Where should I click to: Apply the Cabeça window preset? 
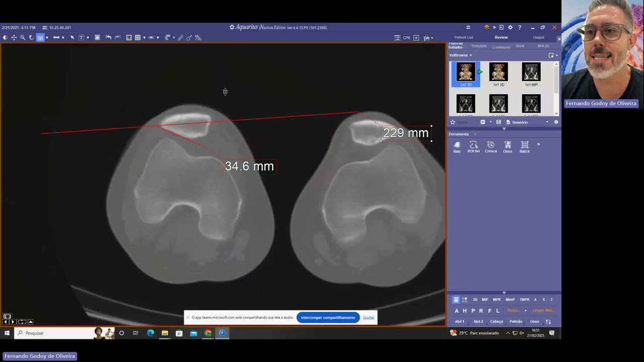pyautogui.click(x=497, y=322)
